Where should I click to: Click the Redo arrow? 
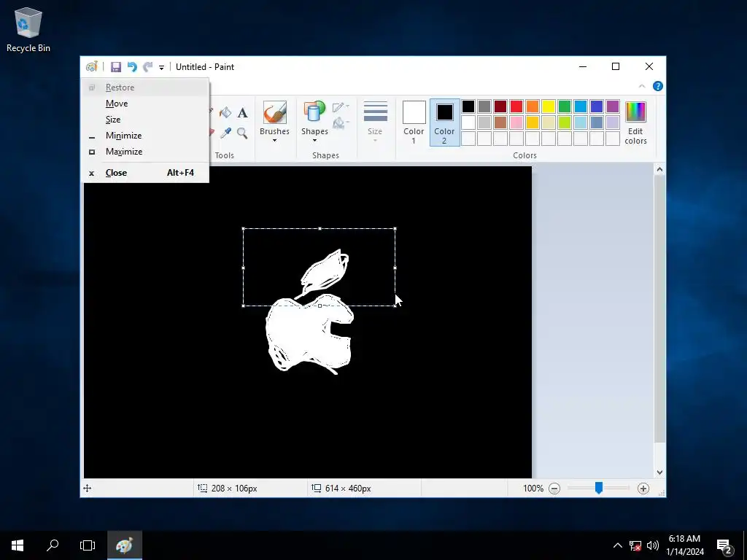tap(148, 67)
